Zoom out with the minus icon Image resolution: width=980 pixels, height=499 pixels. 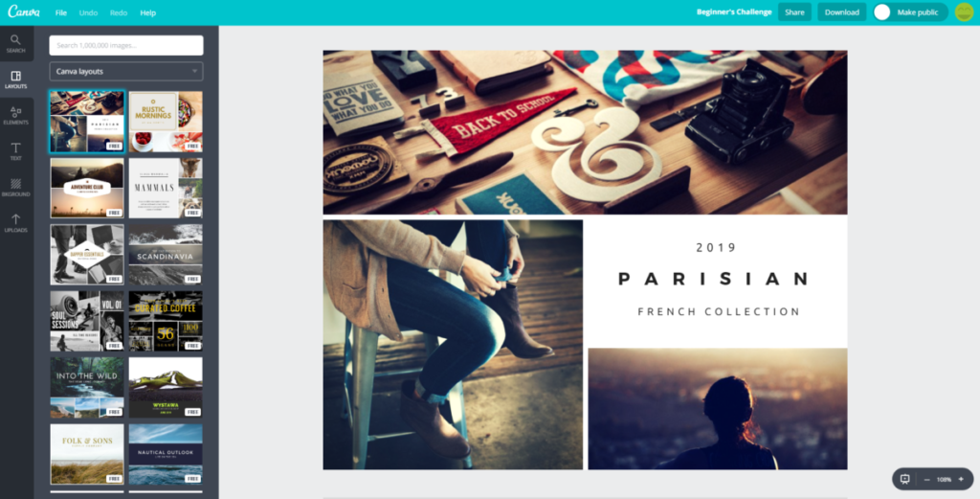click(926, 480)
